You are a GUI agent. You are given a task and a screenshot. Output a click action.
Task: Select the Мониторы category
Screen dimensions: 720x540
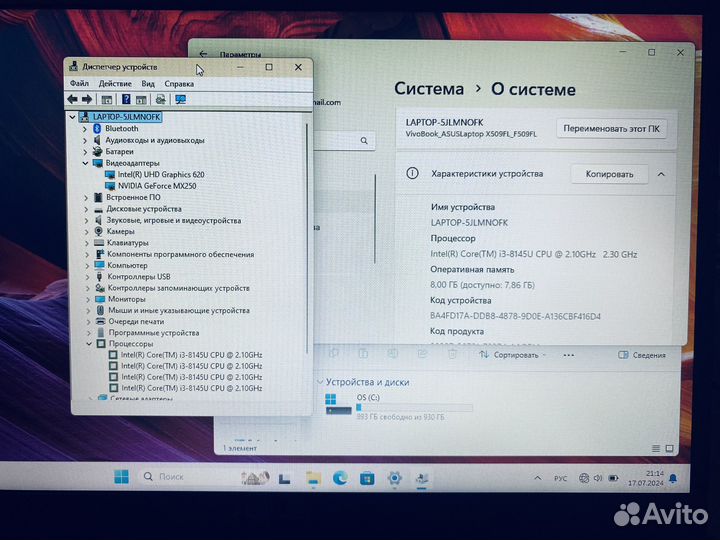[126, 299]
